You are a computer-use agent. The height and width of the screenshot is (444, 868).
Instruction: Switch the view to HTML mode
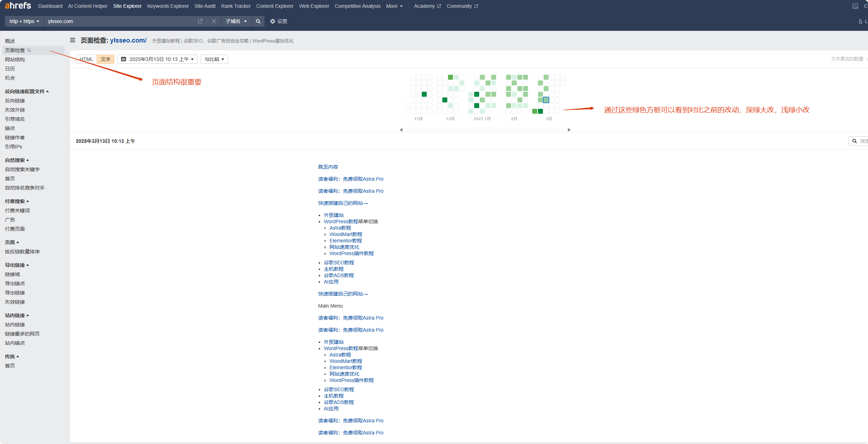(x=86, y=59)
